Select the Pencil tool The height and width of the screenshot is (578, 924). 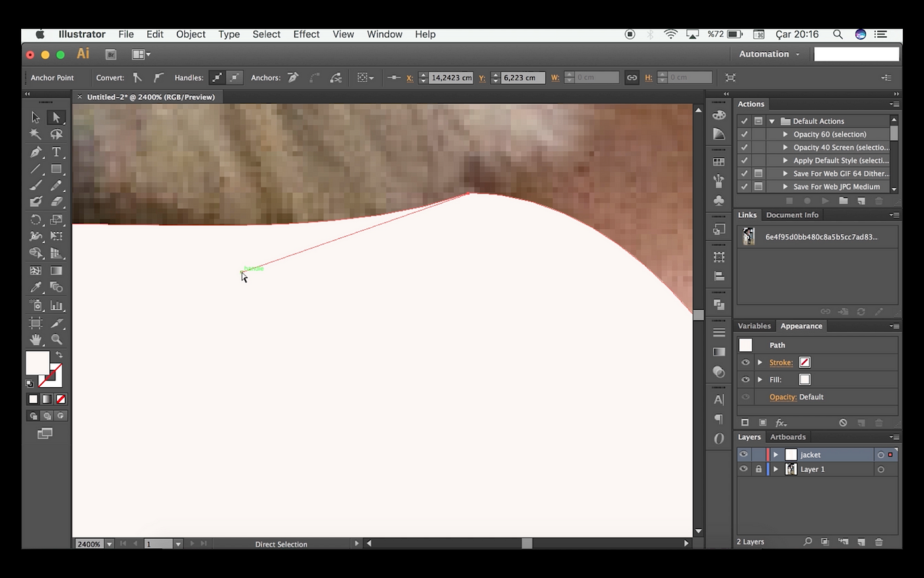(x=57, y=186)
